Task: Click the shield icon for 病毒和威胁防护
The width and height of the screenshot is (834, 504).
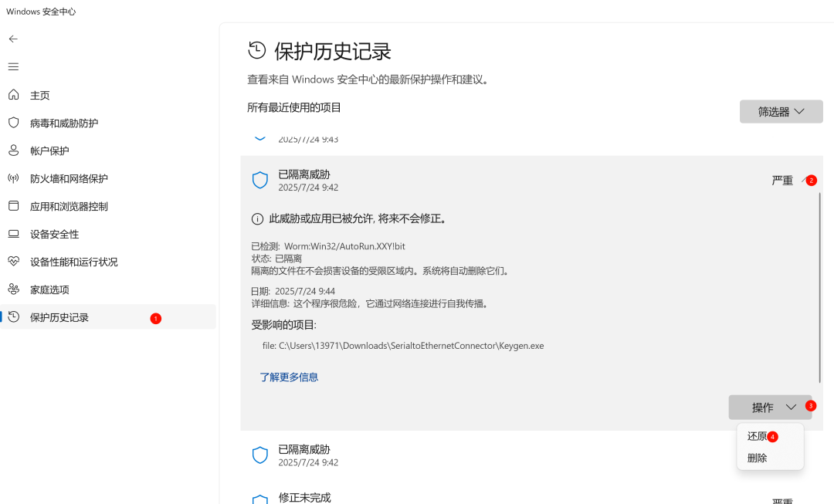Action: tap(13, 123)
